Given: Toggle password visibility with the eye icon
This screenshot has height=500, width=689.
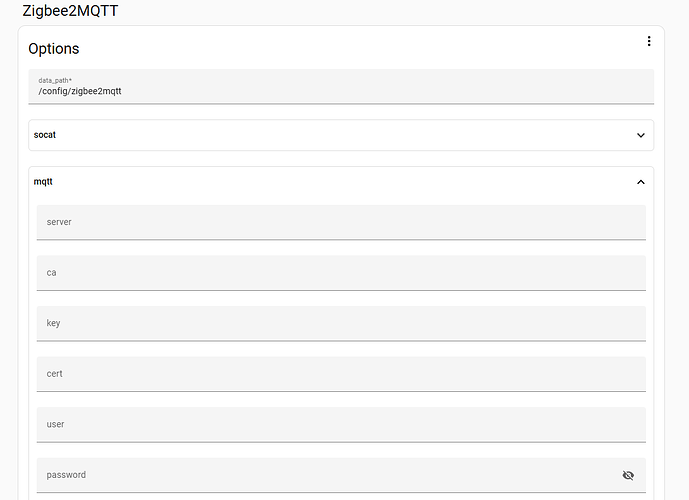Looking at the screenshot, I should [628, 475].
